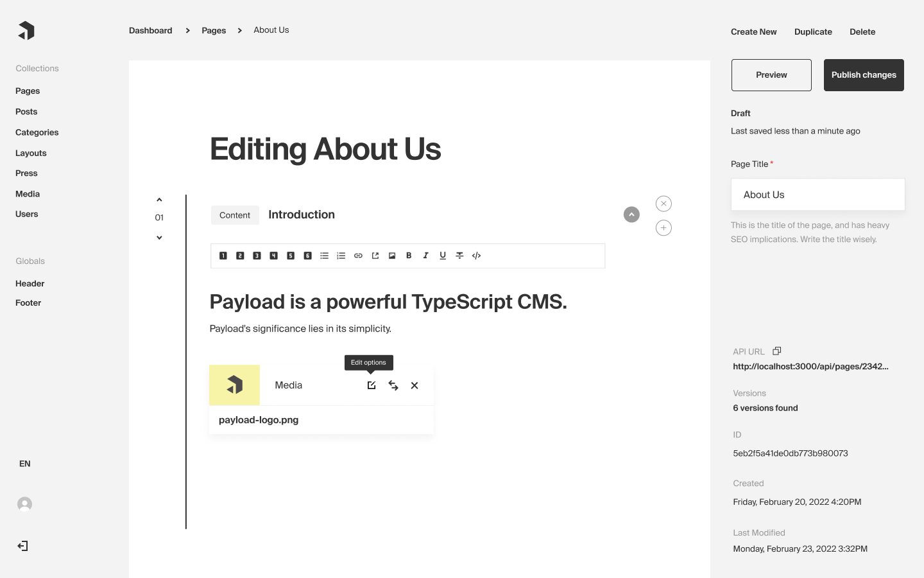Image resolution: width=924 pixels, height=578 pixels.
Task: Apply Heading 3 format in editor toolbar
Action: (x=257, y=256)
